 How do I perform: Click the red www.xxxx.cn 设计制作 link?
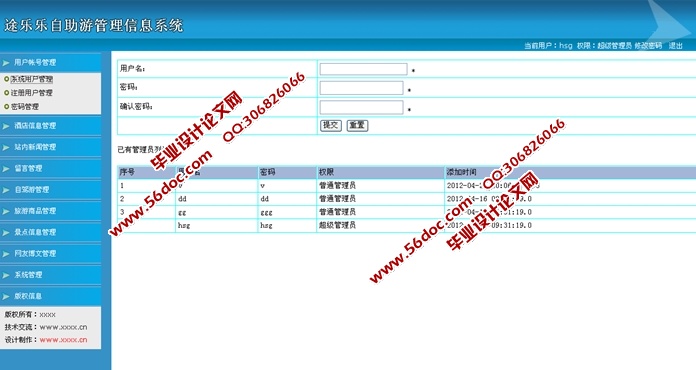point(63,340)
